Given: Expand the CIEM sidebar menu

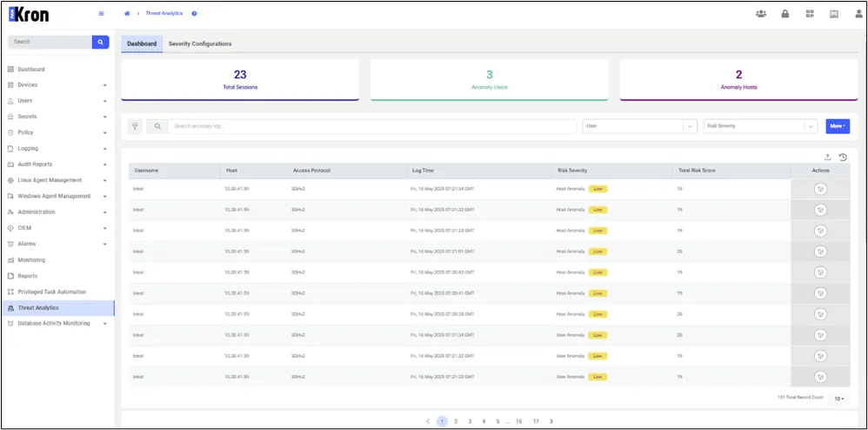Looking at the screenshot, I should (x=57, y=228).
